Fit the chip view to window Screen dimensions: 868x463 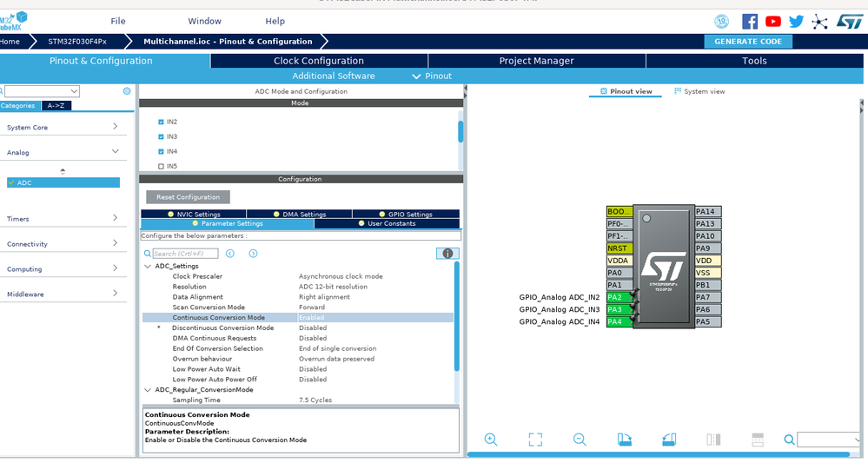535,440
